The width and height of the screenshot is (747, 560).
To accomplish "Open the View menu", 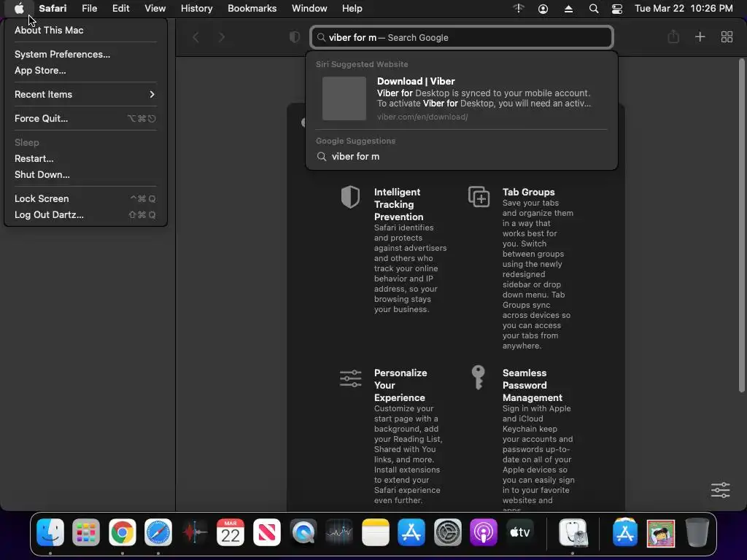I will (x=155, y=9).
